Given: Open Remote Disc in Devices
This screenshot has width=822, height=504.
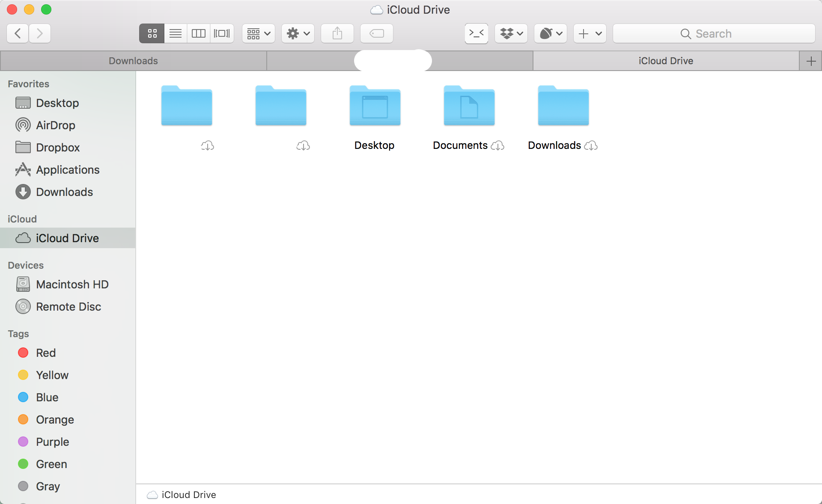Looking at the screenshot, I should pyautogui.click(x=68, y=307).
